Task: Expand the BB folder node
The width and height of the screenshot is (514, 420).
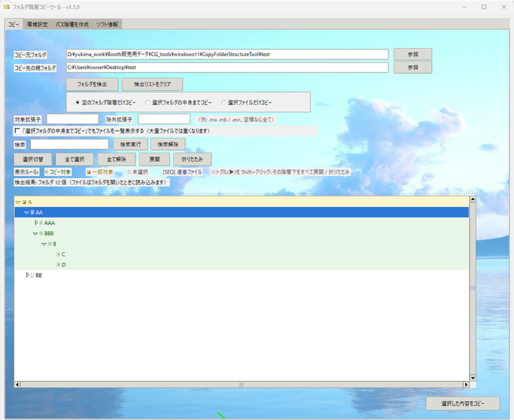Action: click(x=28, y=275)
